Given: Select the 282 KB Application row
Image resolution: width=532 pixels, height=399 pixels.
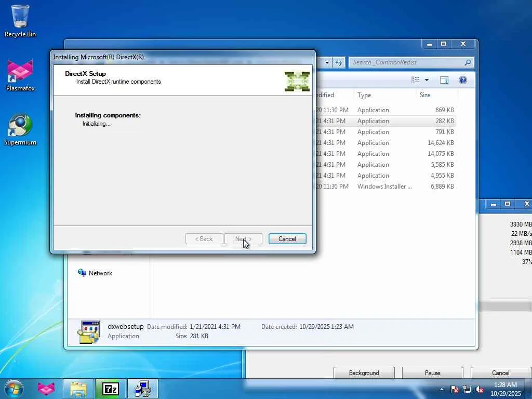Looking at the screenshot, I should 385,121.
